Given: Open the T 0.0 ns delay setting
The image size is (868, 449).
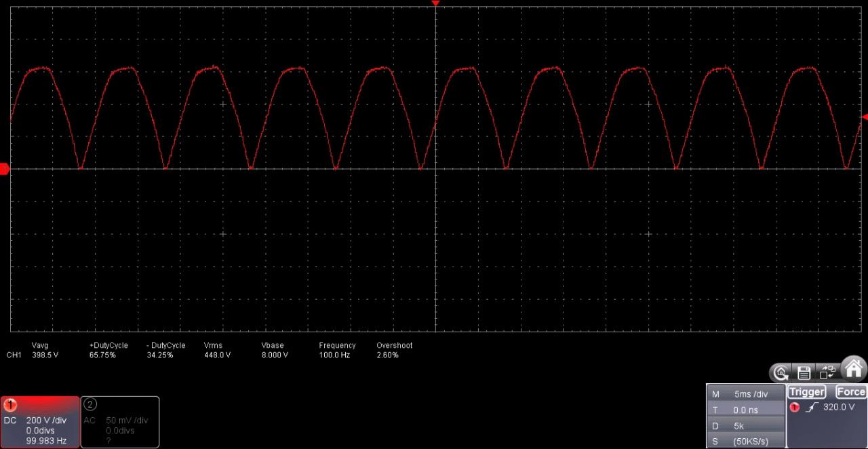Looking at the screenshot, I should 745,410.
